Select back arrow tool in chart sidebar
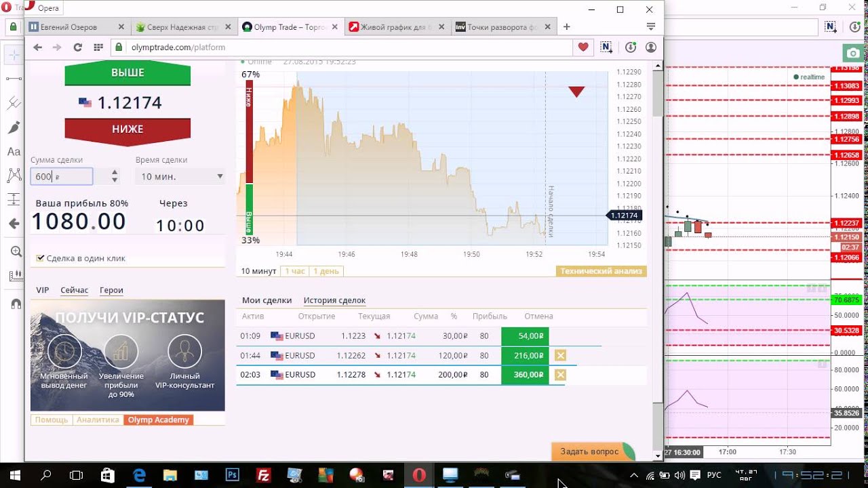This screenshot has width=868, height=488. (x=14, y=224)
